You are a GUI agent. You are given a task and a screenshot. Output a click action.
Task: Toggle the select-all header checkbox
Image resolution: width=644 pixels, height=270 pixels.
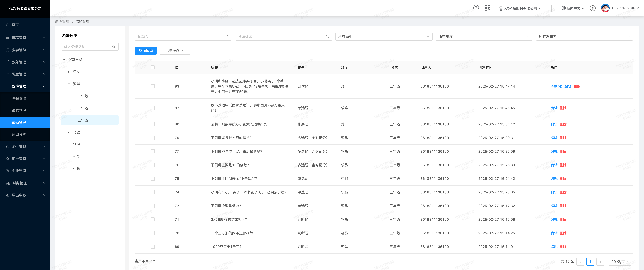[x=153, y=68]
